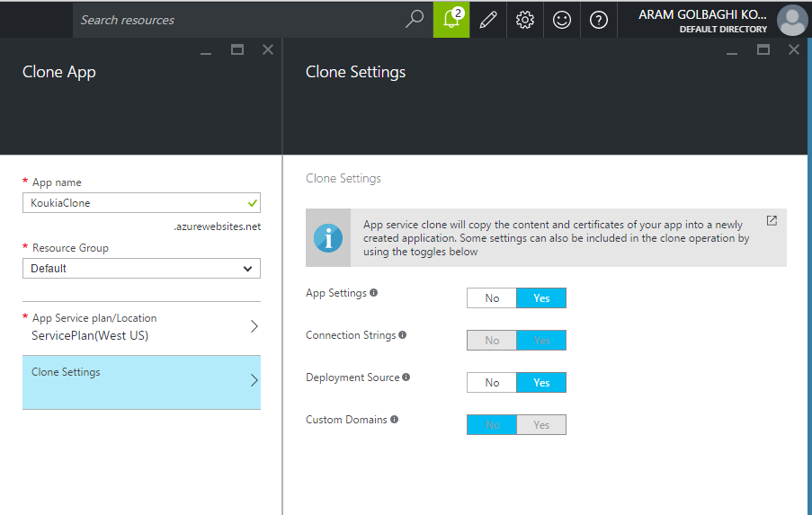The height and width of the screenshot is (515, 812).
Task: Click the Clone App blade title
Action: click(59, 72)
